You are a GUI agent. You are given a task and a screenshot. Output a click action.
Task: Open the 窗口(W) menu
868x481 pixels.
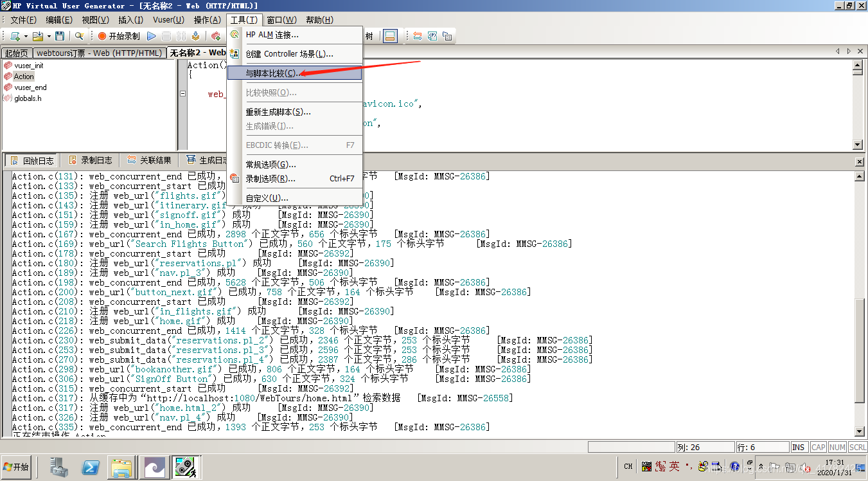pyautogui.click(x=281, y=20)
